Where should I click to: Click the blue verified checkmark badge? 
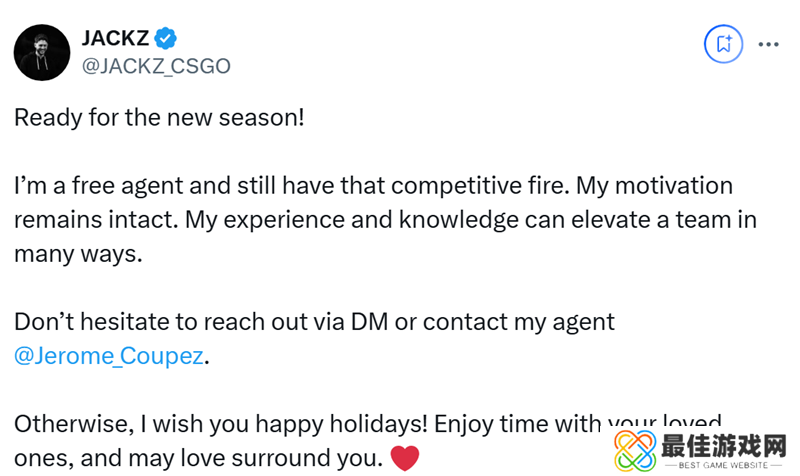click(166, 39)
